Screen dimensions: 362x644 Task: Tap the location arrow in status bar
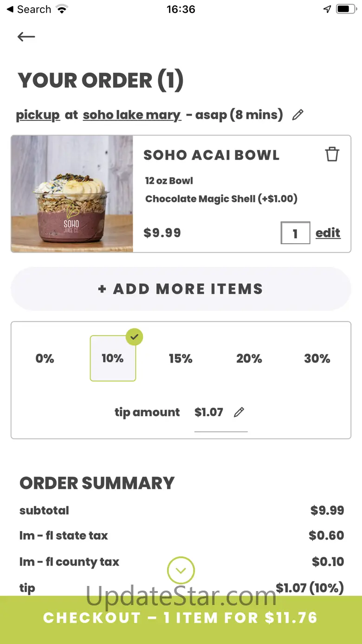click(x=328, y=9)
